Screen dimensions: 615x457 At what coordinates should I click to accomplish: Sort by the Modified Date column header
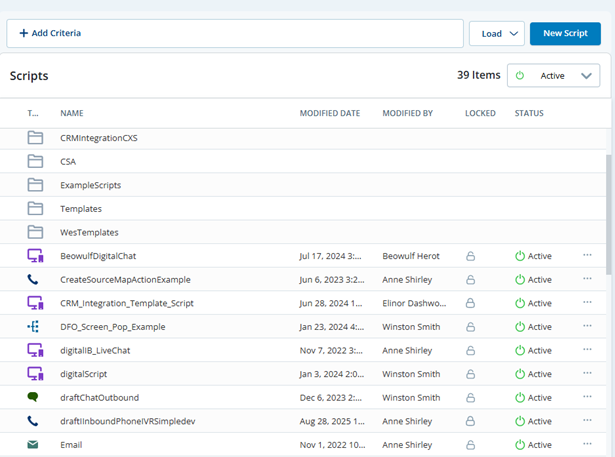329,113
